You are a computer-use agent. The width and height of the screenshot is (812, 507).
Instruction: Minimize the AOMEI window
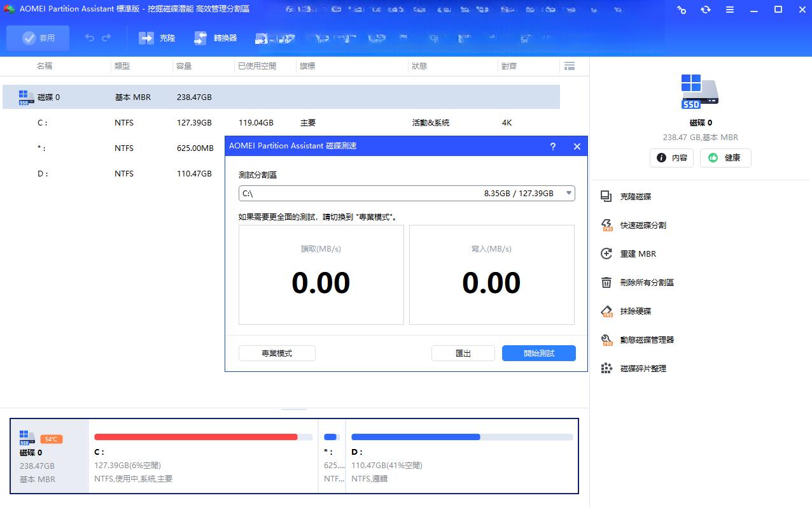[754, 10]
